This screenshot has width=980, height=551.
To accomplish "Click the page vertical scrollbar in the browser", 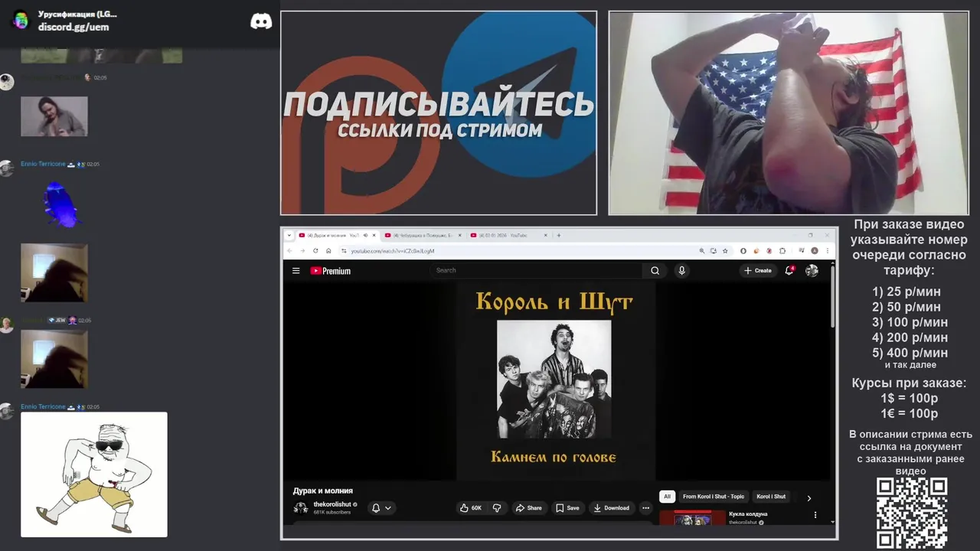I will point(833,298).
